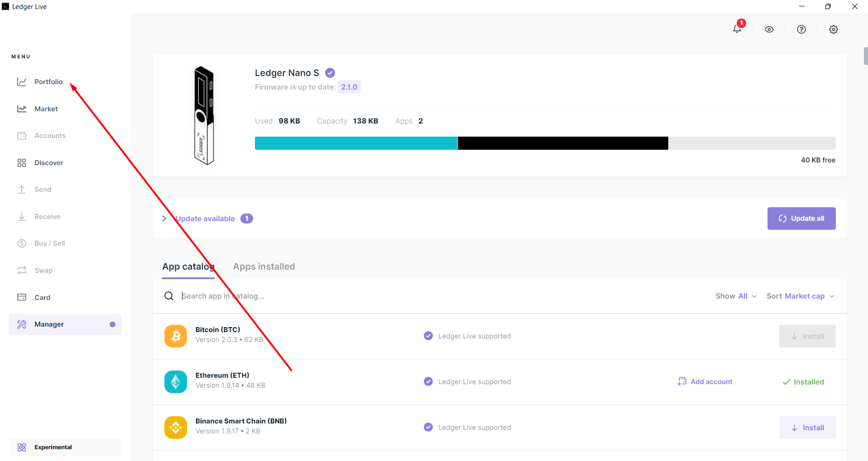Click the vertical scrollbar thumb
The height and width of the screenshot is (461, 868).
pos(866,56)
